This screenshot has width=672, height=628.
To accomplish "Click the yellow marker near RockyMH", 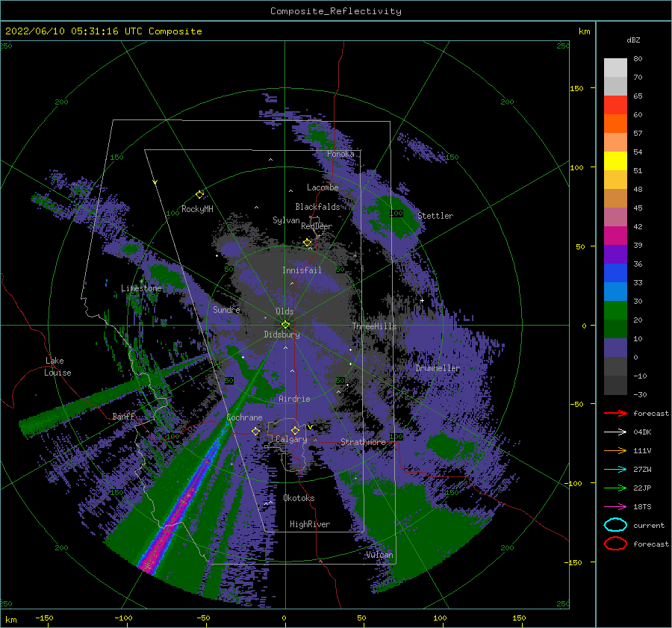I will pyautogui.click(x=199, y=195).
